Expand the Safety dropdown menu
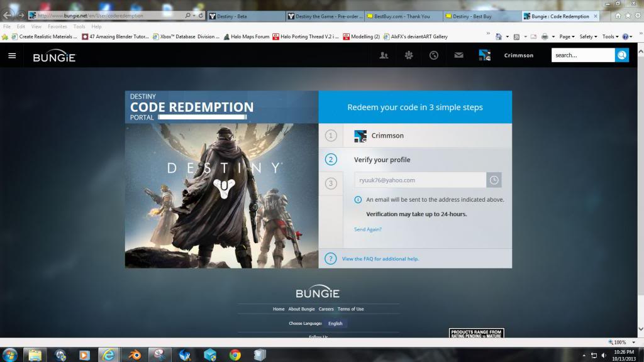The height and width of the screenshot is (362, 644). pyautogui.click(x=588, y=36)
